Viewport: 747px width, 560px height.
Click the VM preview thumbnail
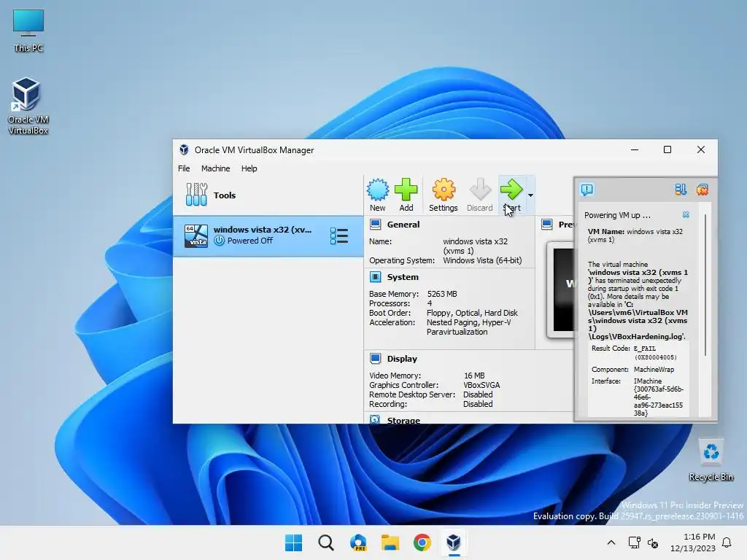pyautogui.click(x=562, y=289)
